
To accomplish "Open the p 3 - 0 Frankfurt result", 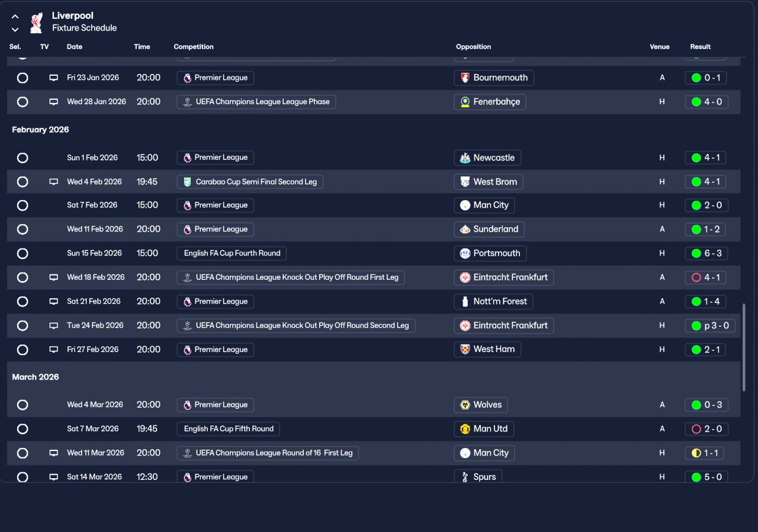I will pos(710,325).
